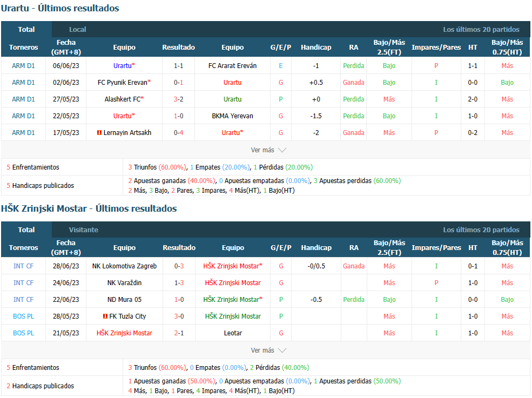Click the team FC Ararat Ereván
The image size is (532, 398).
coord(232,66)
